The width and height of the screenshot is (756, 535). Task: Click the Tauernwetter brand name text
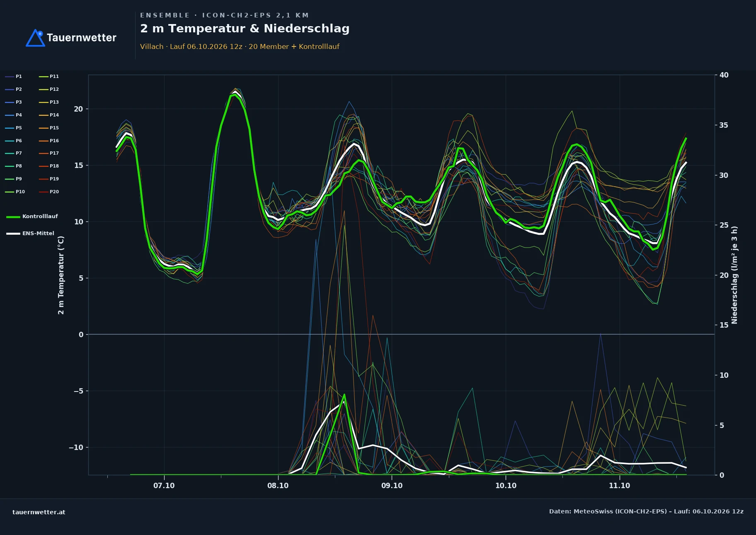(82, 38)
